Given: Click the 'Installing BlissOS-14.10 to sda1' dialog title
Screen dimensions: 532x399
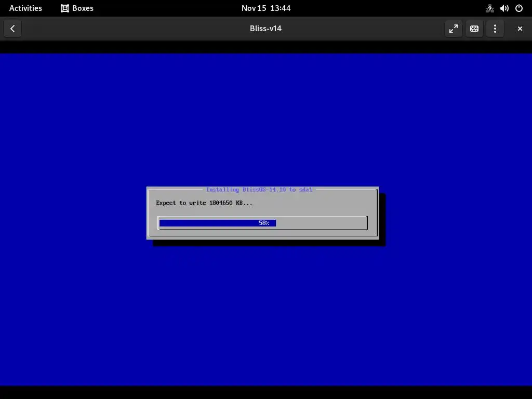Looking at the screenshot, I should pyautogui.click(x=259, y=190).
